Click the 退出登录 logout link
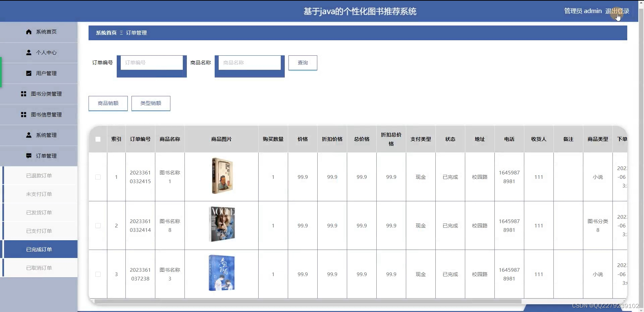 [x=617, y=11]
